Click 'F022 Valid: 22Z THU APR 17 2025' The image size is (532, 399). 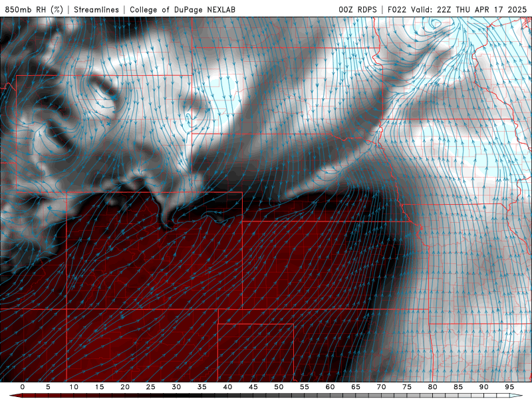[457, 9]
